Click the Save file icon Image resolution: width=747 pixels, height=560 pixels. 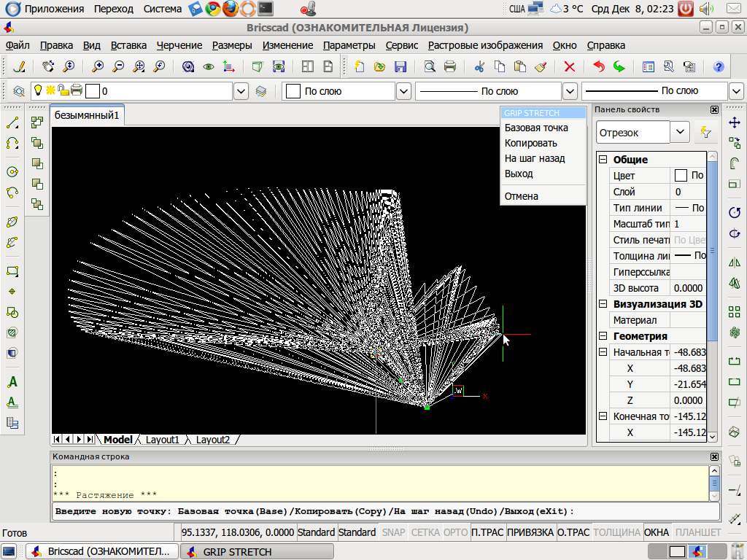(x=400, y=67)
